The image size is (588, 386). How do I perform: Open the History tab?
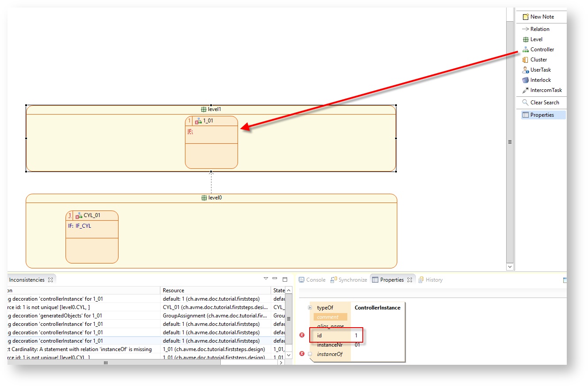pos(434,280)
